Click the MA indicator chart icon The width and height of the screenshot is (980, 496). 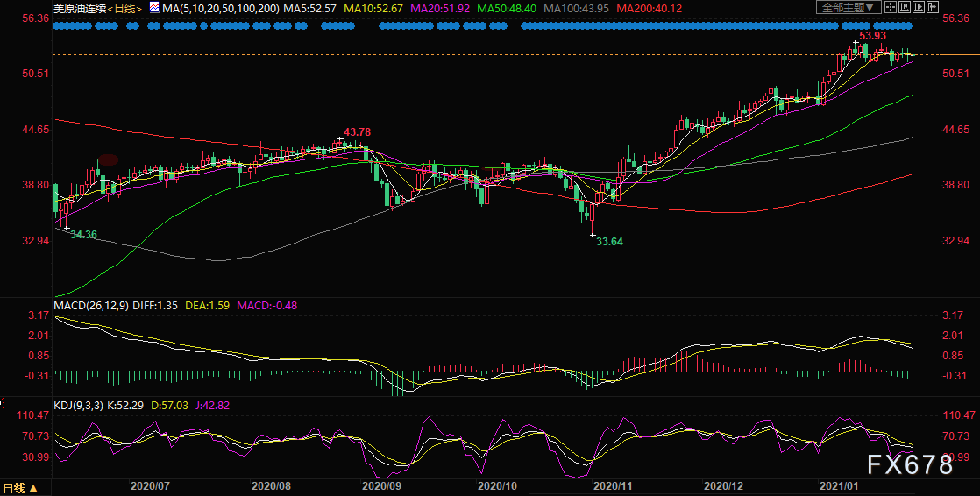(x=153, y=8)
